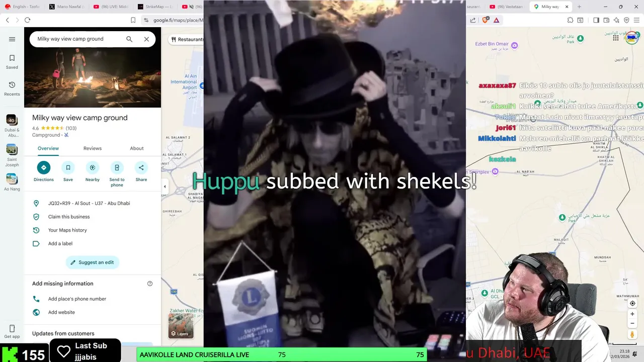
Task: Open Recents in the sidebar
Action: tap(12, 88)
